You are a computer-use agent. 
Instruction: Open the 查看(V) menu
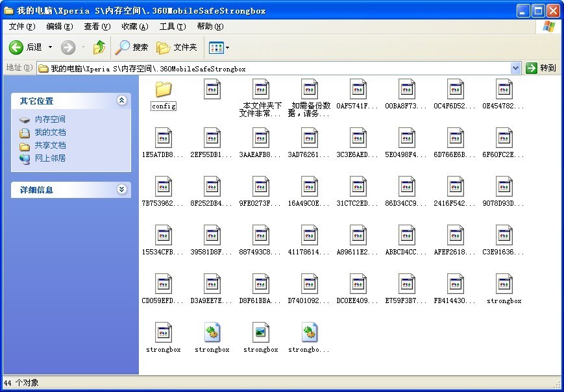(x=97, y=26)
